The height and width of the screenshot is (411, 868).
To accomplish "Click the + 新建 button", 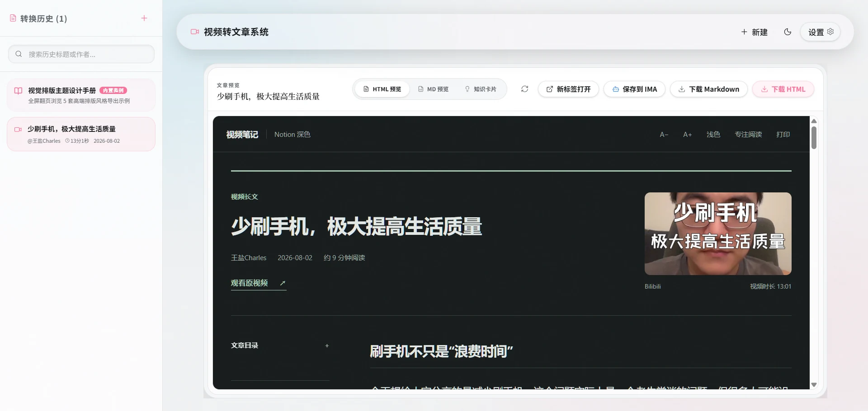I will pyautogui.click(x=754, y=32).
